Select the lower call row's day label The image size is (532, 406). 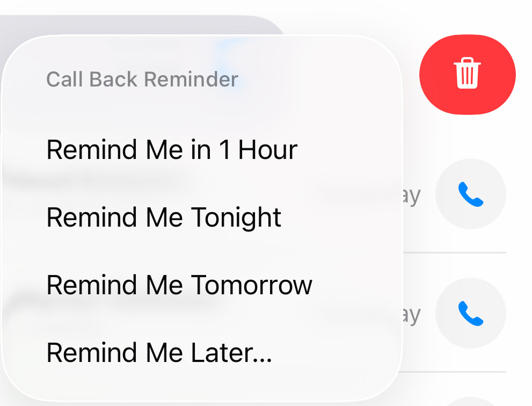(x=411, y=315)
